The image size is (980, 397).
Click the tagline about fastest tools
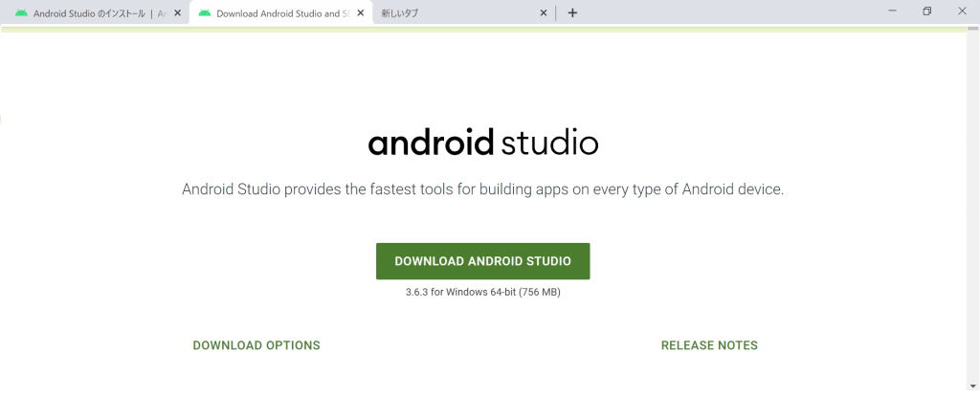(482, 189)
